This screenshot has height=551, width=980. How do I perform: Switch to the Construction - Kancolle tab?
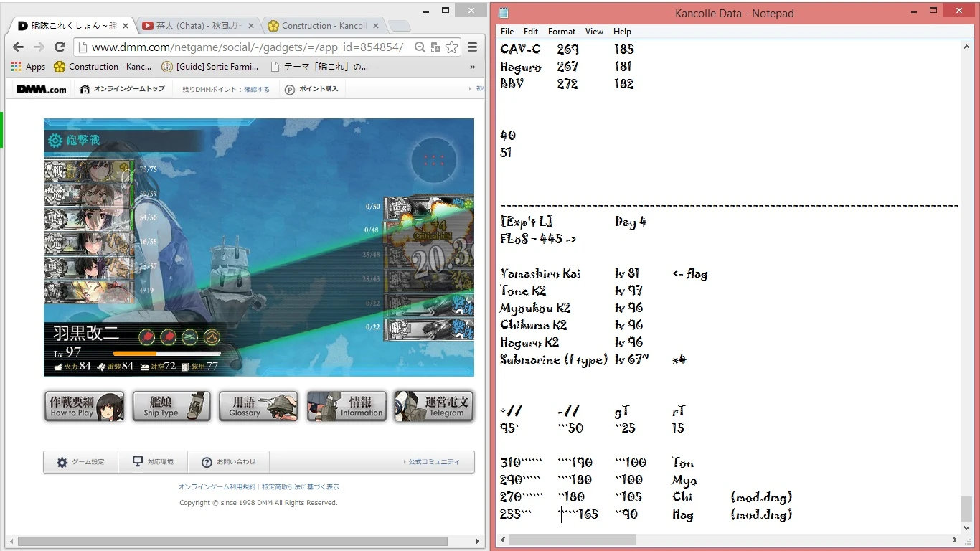[x=324, y=26]
